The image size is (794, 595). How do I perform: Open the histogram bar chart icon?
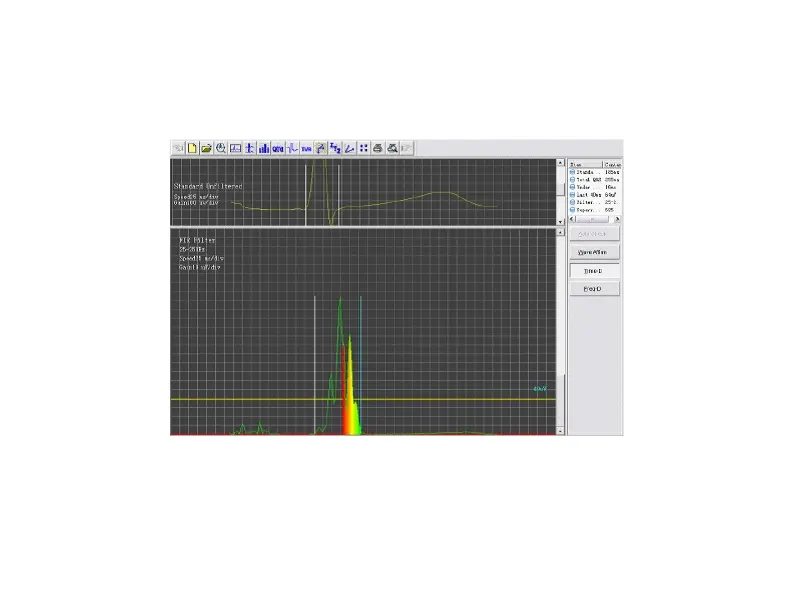[263, 148]
